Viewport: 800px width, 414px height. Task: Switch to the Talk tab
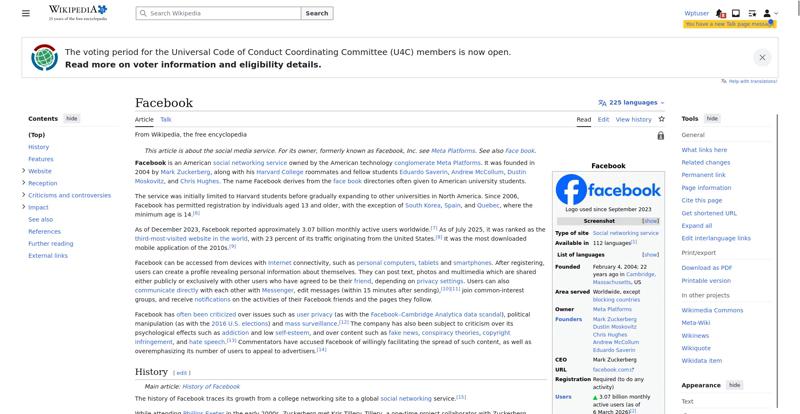coord(166,119)
